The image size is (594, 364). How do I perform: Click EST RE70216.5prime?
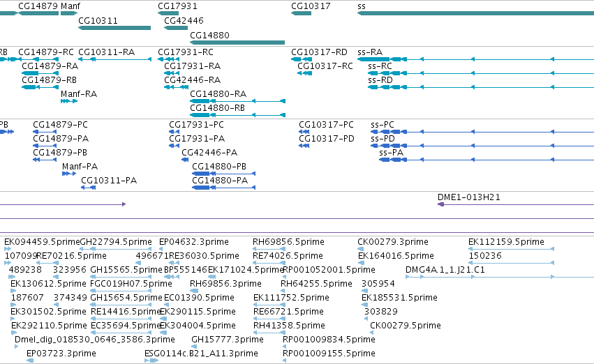click(x=72, y=256)
